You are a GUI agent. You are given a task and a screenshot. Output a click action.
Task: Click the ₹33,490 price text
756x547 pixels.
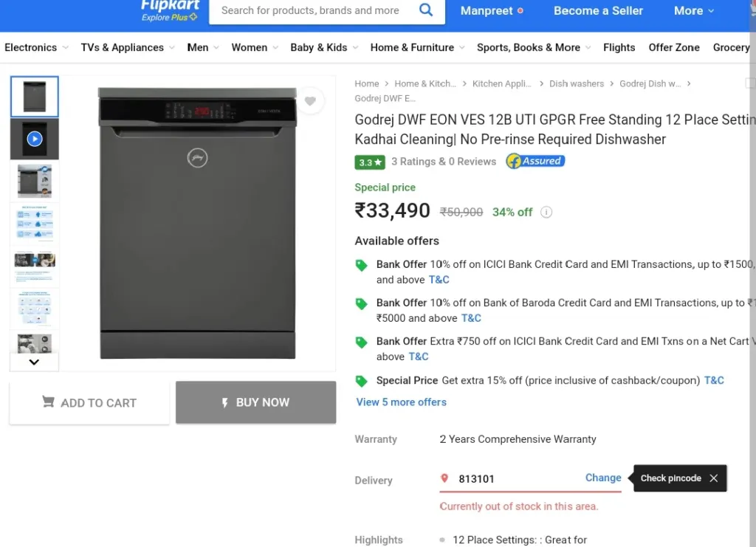pos(392,210)
